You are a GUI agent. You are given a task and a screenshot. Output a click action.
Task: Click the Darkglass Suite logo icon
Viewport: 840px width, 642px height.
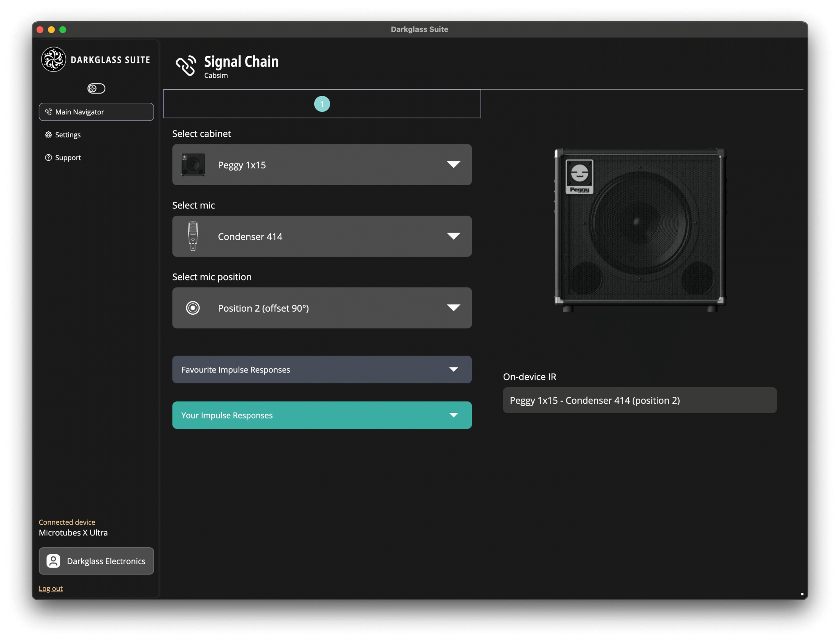pos(53,59)
